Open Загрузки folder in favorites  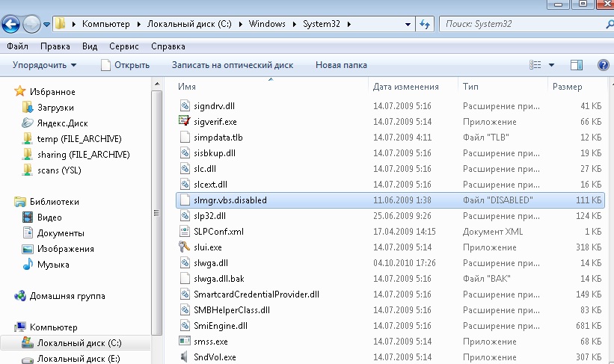click(55, 108)
